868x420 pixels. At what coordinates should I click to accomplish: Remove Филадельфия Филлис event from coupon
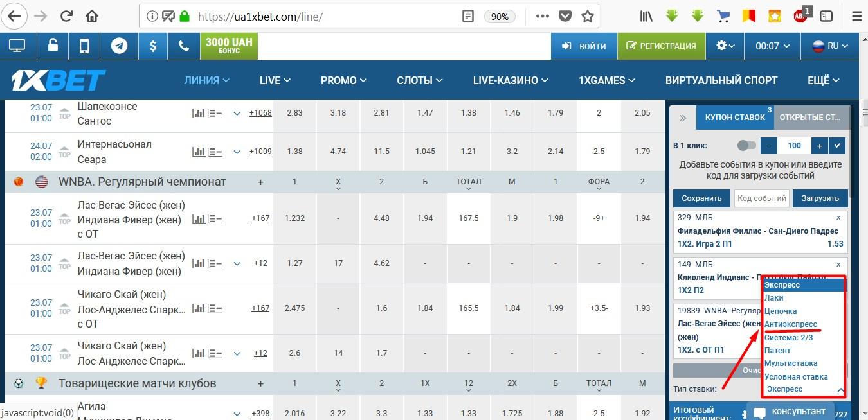pos(838,218)
